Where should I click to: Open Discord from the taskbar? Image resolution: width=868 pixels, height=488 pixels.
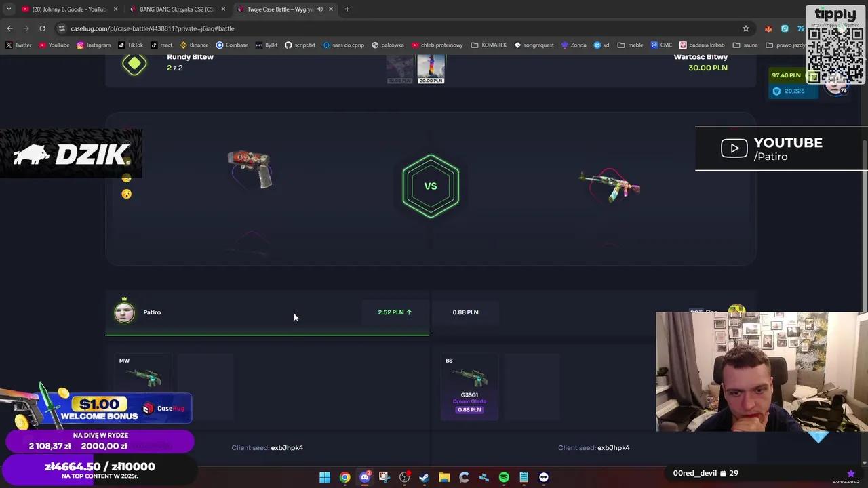coord(365,477)
